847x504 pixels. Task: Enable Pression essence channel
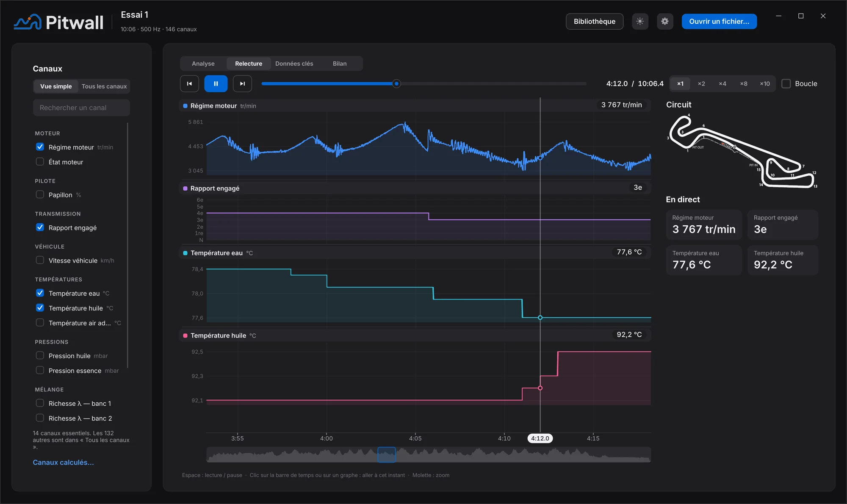(40, 370)
